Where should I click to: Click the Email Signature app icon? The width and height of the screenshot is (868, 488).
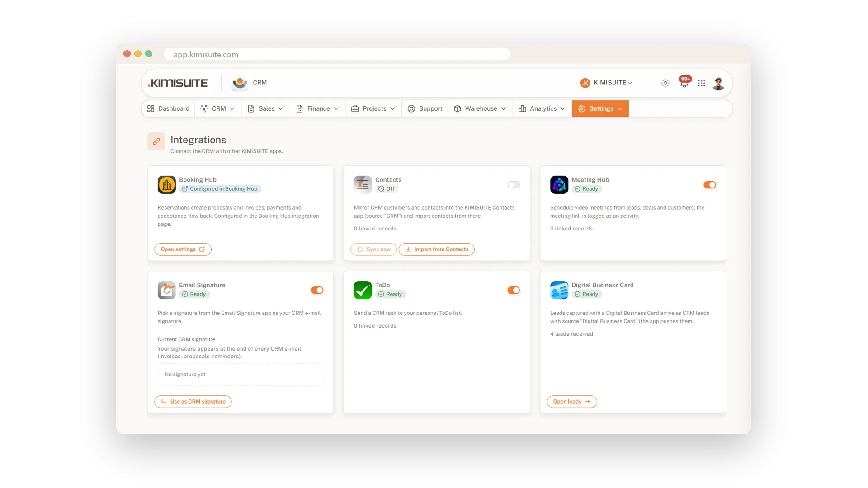tap(166, 290)
